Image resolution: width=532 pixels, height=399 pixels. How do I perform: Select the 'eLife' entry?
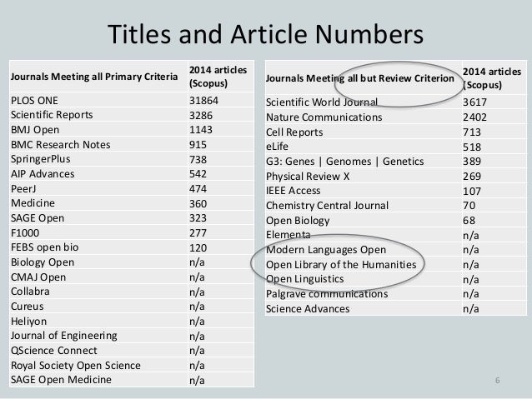click(277, 147)
